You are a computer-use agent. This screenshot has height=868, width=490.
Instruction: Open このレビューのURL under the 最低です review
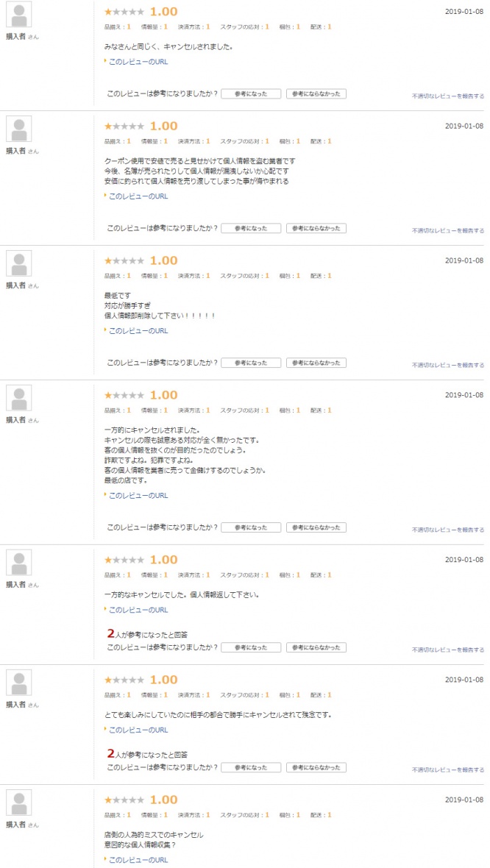click(x=138, y=331)
